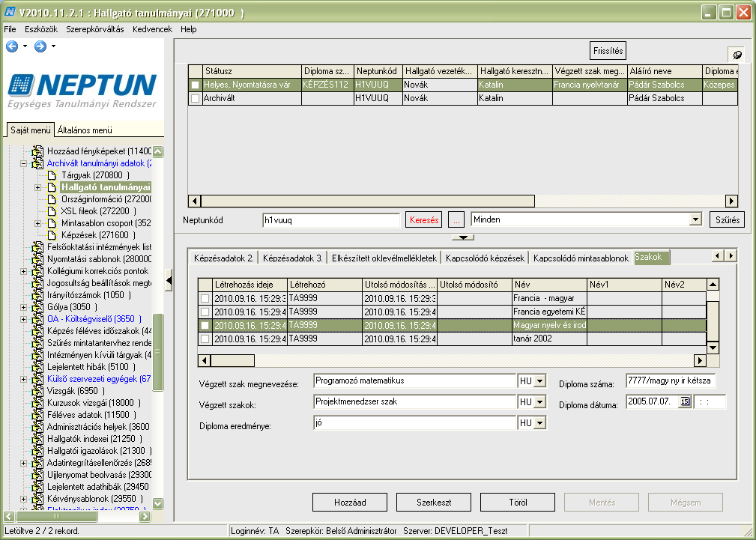Image resolution: width=756 pixels, height=540 pixels.
Task: Open the back arrow history dropdown
Action: coord(25,46)
